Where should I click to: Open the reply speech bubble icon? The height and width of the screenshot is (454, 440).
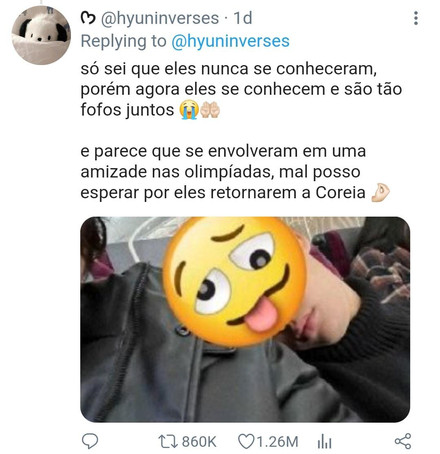click(90, 441)
